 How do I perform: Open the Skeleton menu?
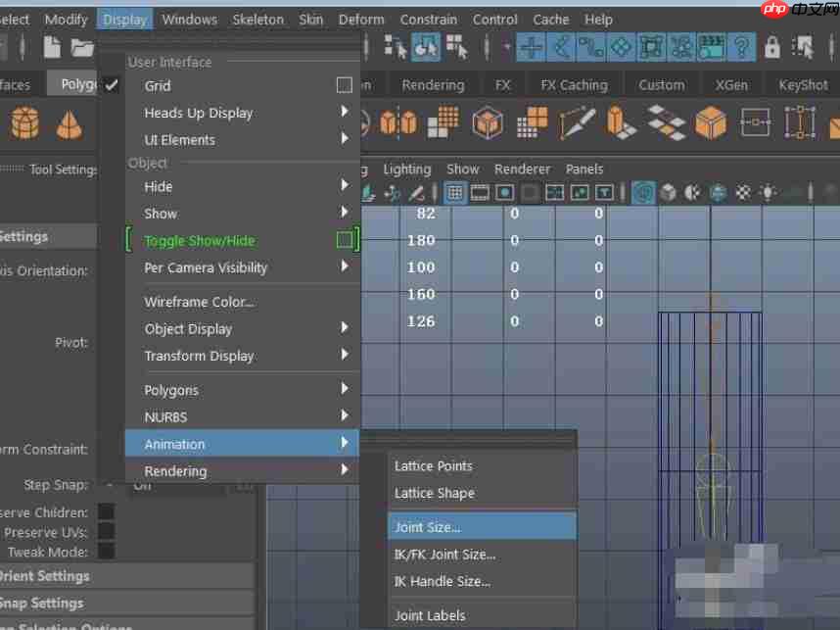point(257,20)
